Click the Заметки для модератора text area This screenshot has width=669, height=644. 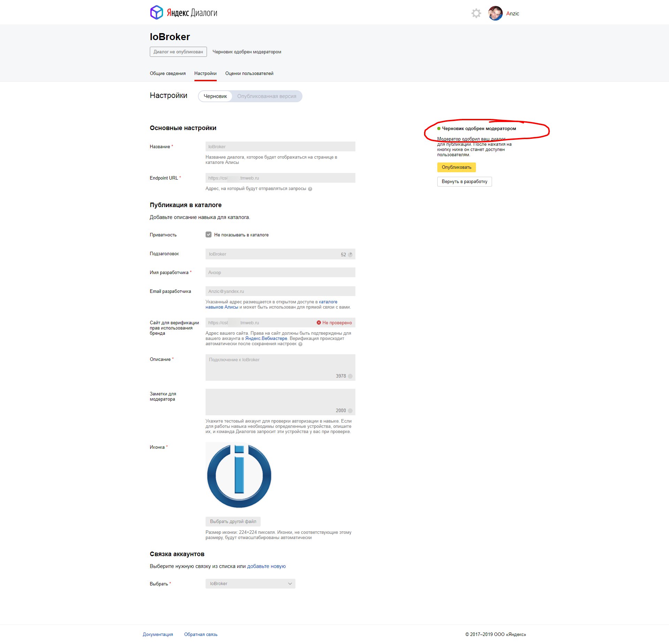click(280, 402)
